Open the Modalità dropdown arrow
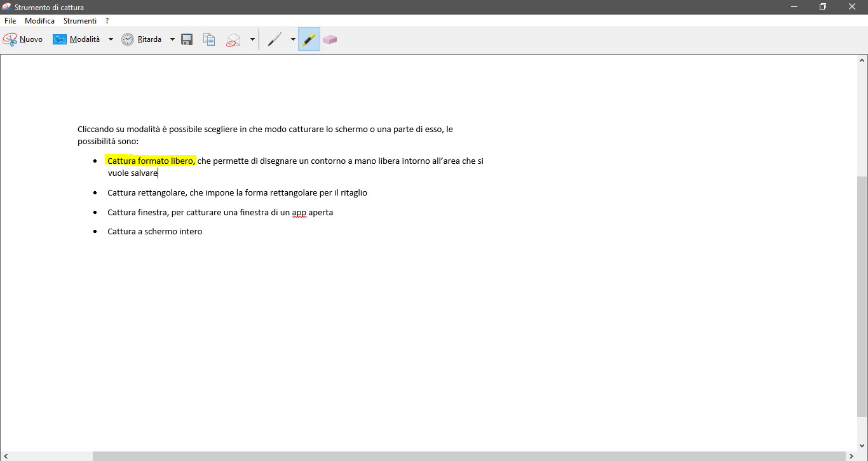 point(111,39)
